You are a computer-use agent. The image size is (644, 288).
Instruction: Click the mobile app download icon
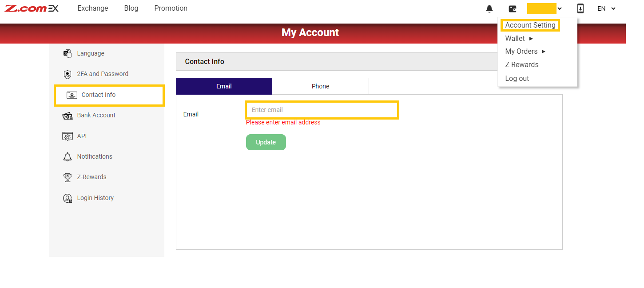click(x=580, y=8)
